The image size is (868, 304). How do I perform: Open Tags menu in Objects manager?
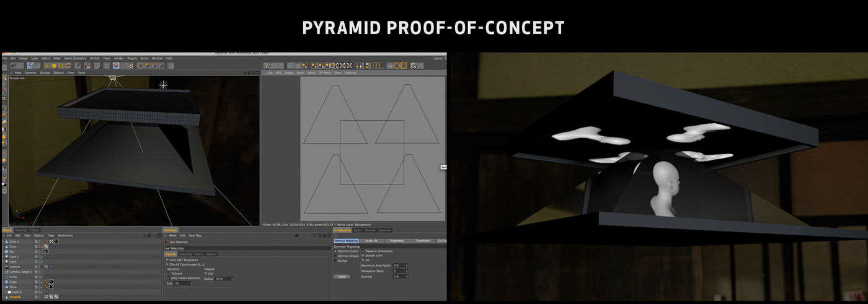pyautogui.click(x=51, y=235)
